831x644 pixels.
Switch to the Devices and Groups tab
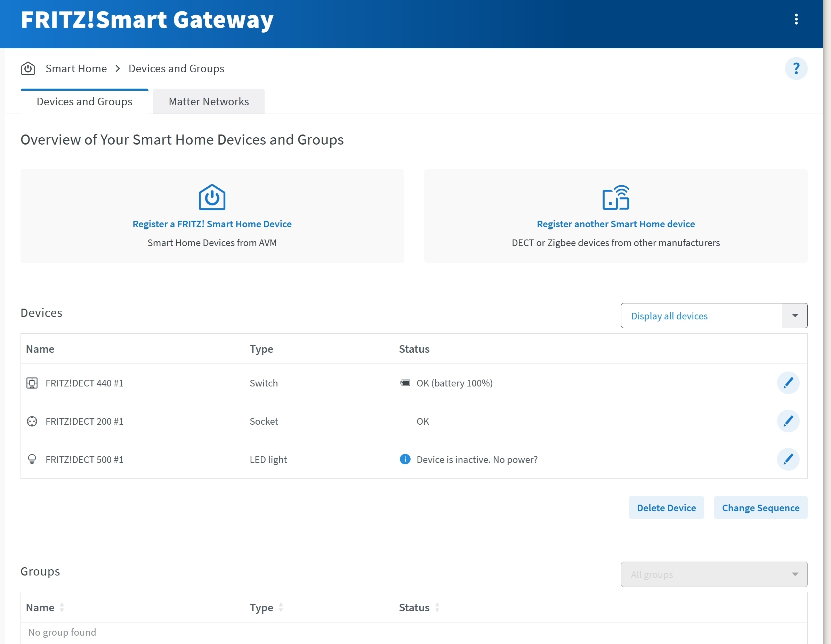coord(84,101)
